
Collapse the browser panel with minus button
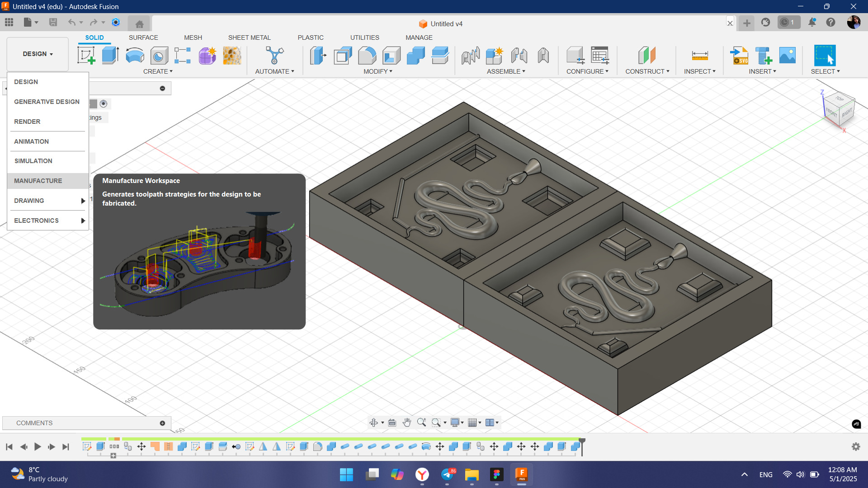click(162, 88)
